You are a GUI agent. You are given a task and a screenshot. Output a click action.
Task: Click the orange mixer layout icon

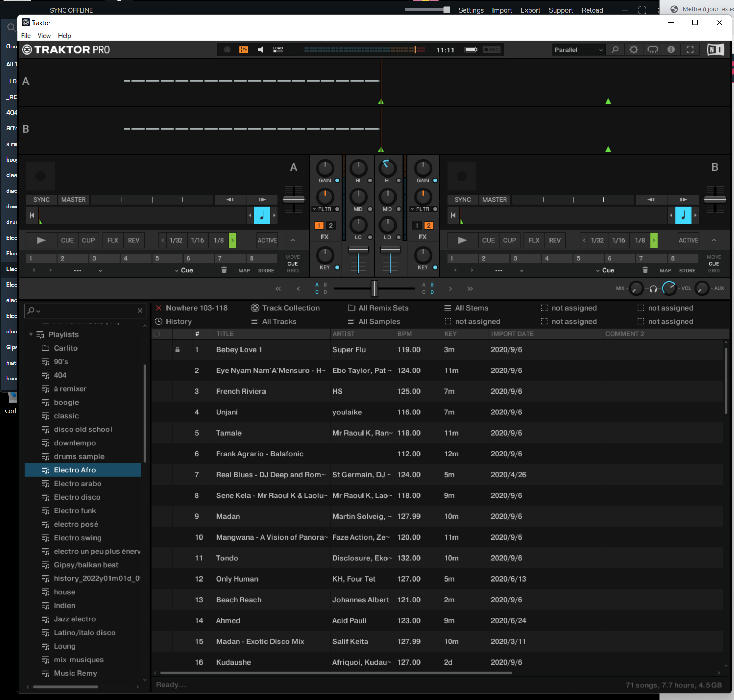[243, 50]
